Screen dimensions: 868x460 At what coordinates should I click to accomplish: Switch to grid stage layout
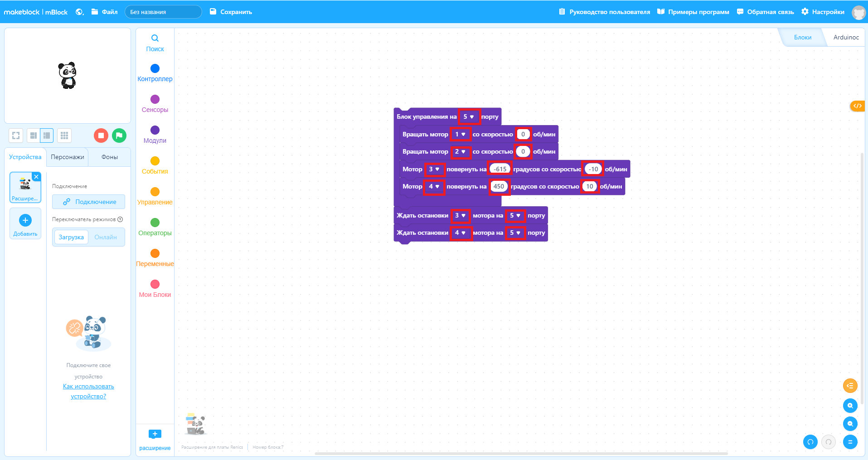[x=64, y=136]
